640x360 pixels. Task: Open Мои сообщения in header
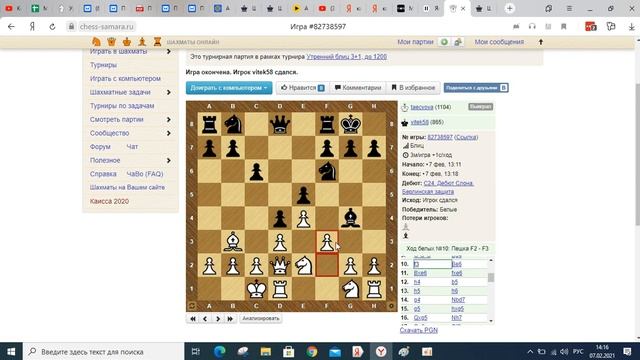[x=499, y=42]
